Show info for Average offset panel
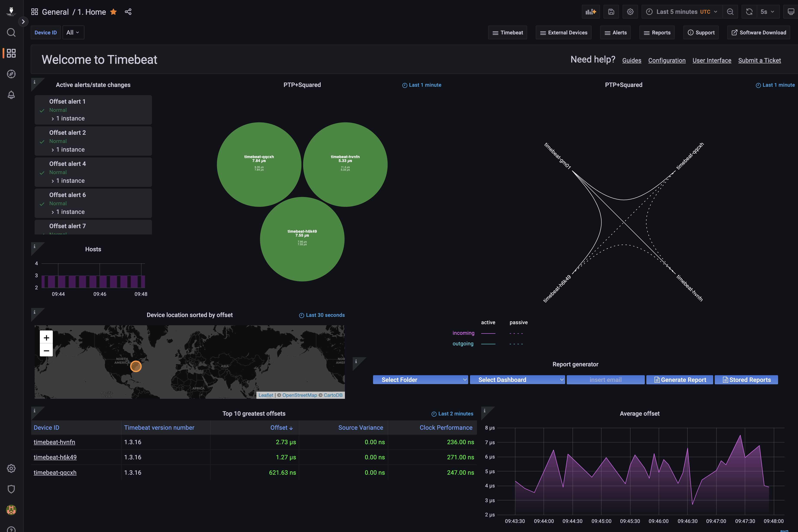Image resolution: width=798 pixels, height=532 pixels. pyautogui.click(x=484, y=410)
